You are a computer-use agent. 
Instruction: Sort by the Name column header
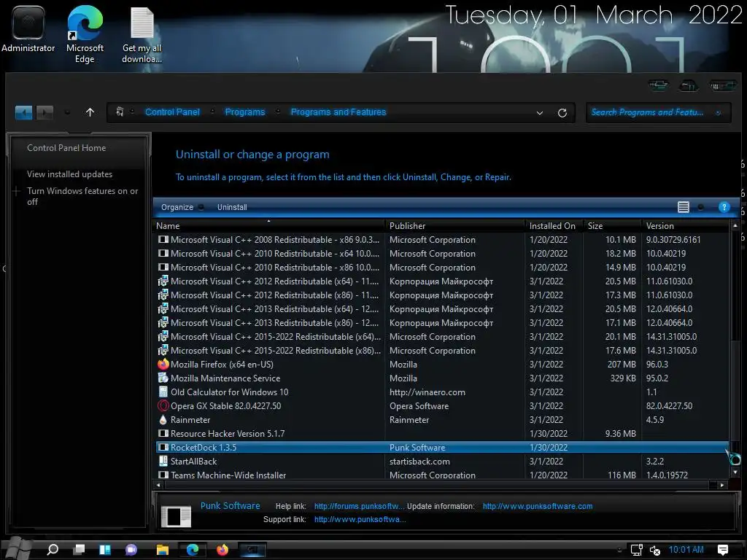269,226
